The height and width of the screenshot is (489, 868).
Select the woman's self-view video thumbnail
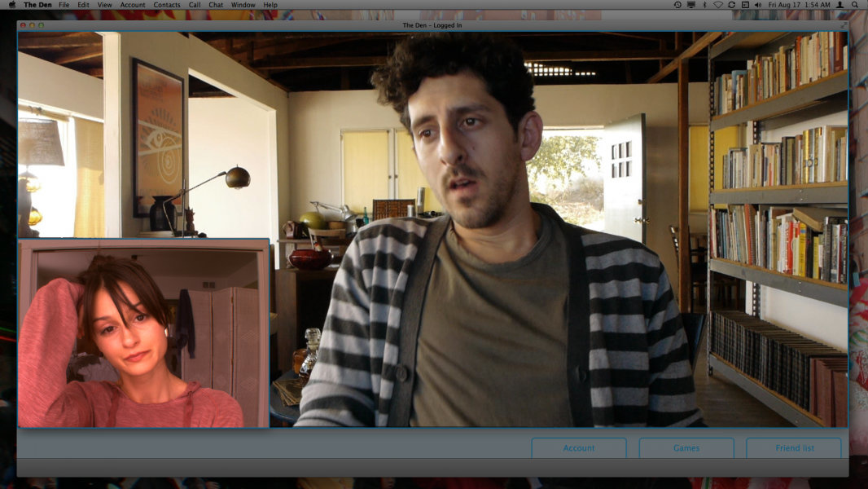[144, 333]
